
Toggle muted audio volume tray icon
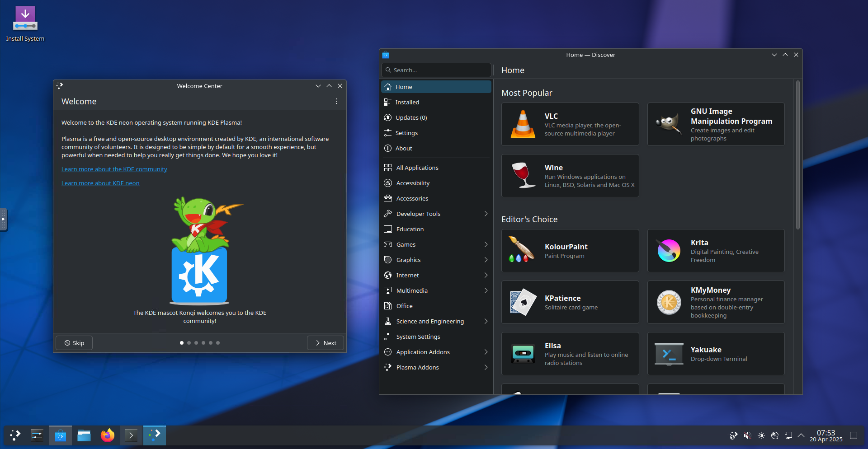(748, 435)
